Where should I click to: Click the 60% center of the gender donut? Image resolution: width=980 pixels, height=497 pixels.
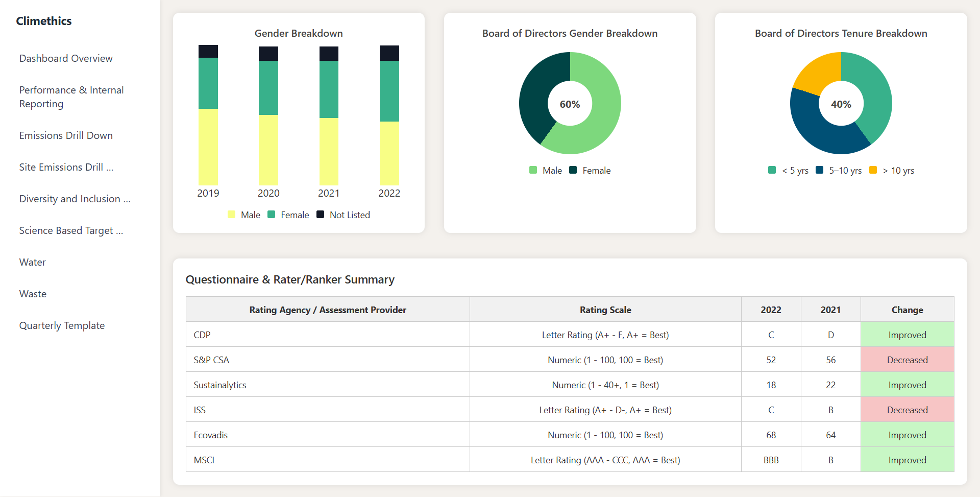pos(570,104)
